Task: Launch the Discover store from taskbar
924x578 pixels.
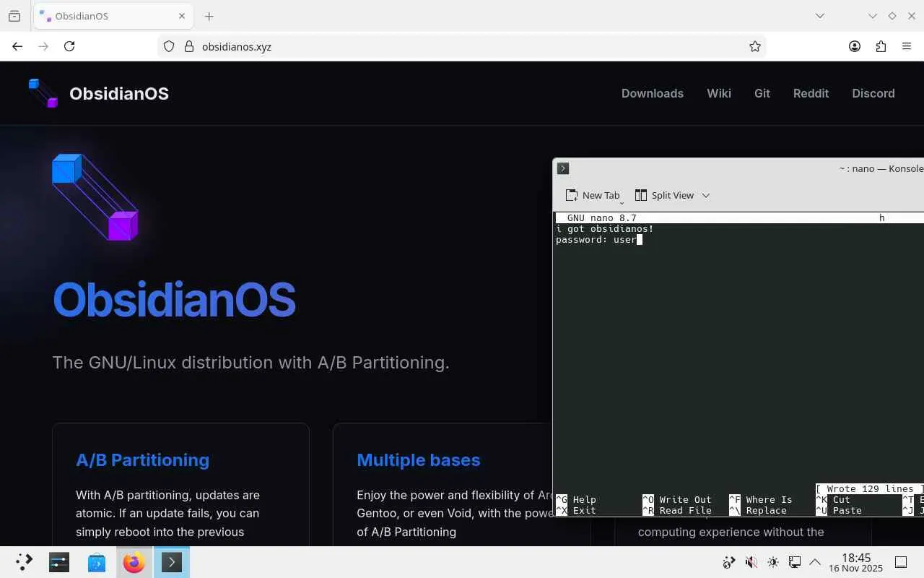Action: 97,562
